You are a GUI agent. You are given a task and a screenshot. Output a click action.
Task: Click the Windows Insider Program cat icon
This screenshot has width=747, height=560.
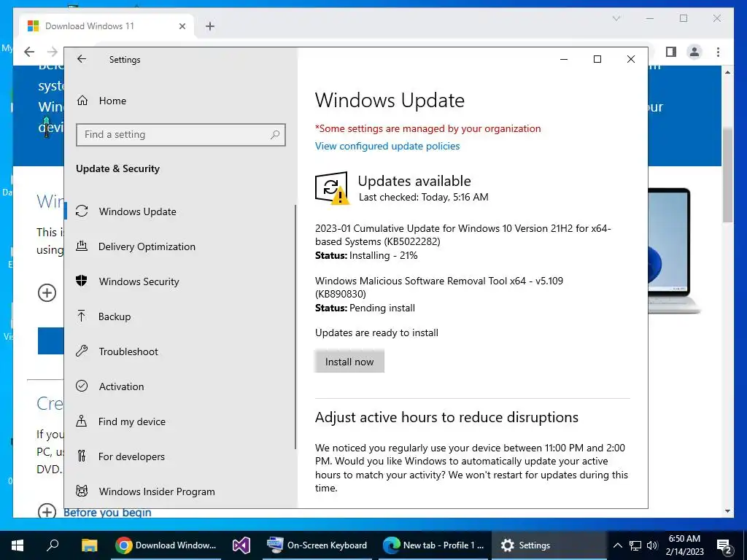(82, 491)
